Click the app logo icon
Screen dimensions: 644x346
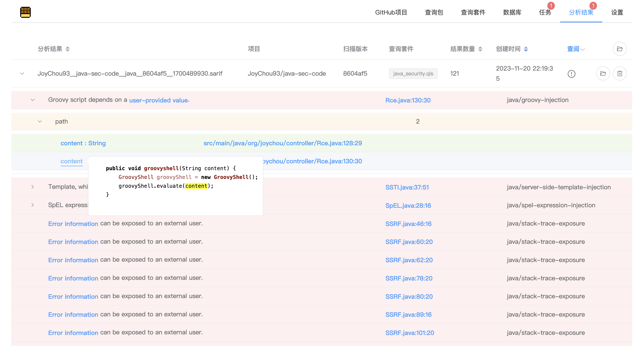point(25,12)
